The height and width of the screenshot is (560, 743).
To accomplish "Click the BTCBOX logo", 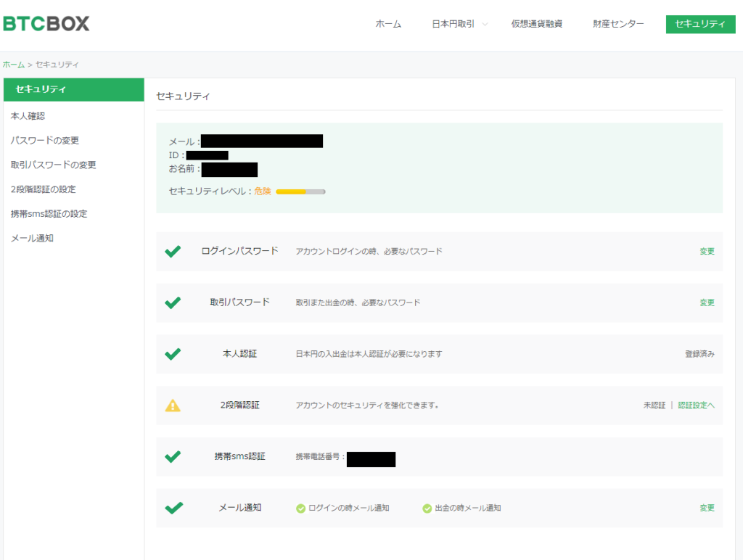I will (46, 24).
